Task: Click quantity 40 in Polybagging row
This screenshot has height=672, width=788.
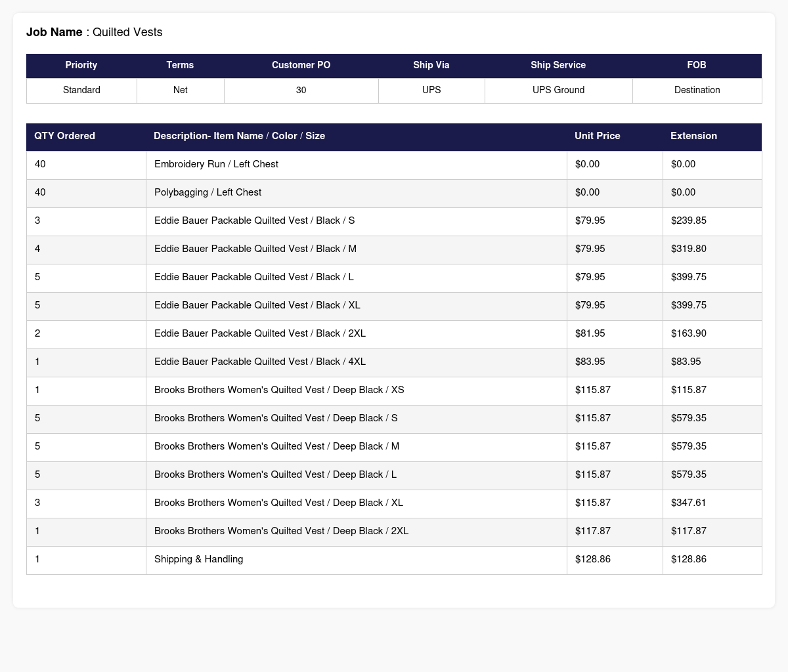Action: pos(40,192)
